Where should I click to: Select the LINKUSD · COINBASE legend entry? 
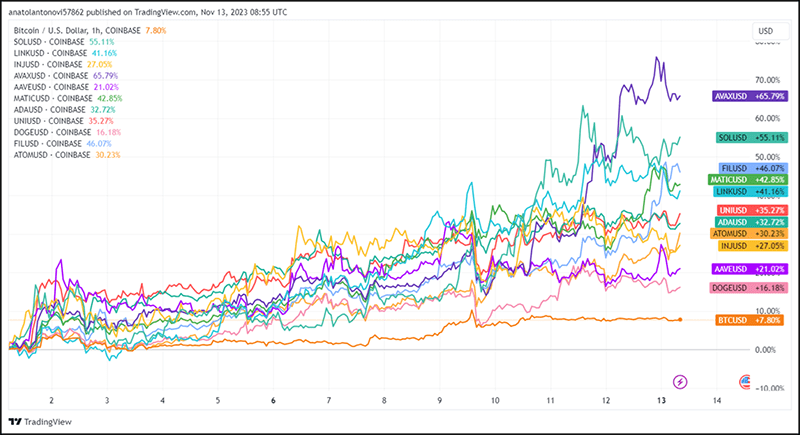(x=65, y=53)
